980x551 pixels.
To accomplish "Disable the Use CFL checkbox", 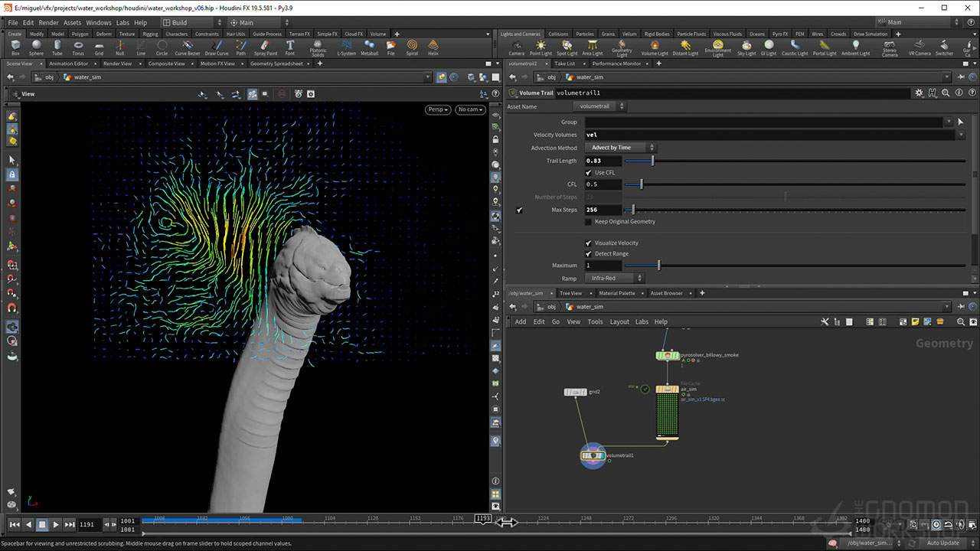I will point(589,172).
